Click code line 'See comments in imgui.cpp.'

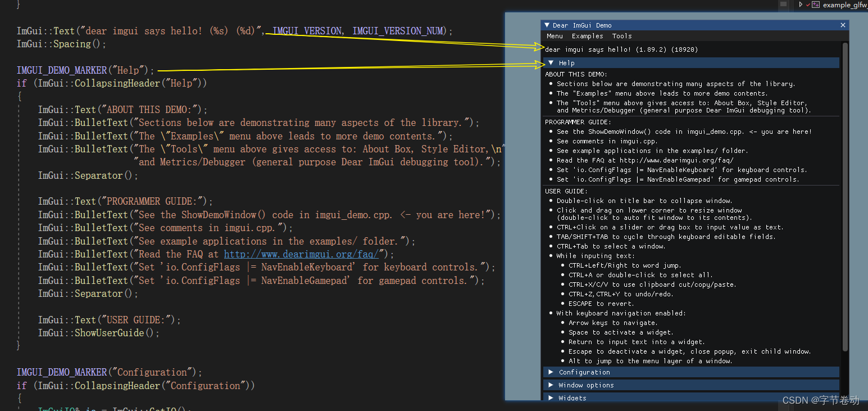166,228
